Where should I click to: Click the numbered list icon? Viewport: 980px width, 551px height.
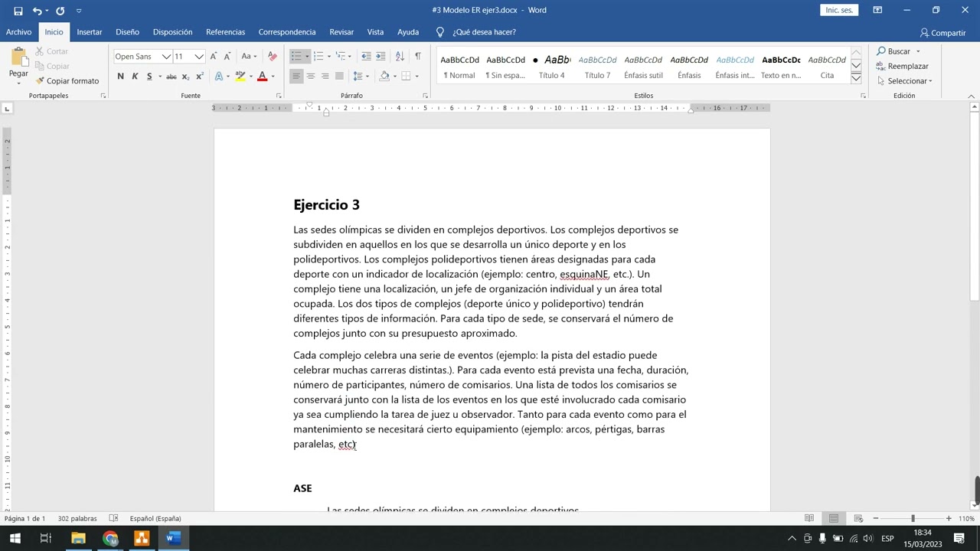point(318,57)
